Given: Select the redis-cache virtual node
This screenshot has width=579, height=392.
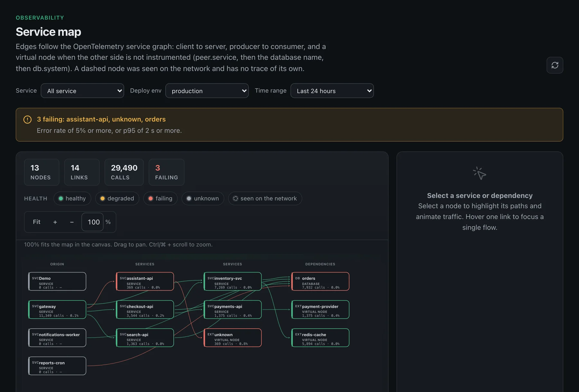Looking at the screenshot, I should click(x=320, y=338).
